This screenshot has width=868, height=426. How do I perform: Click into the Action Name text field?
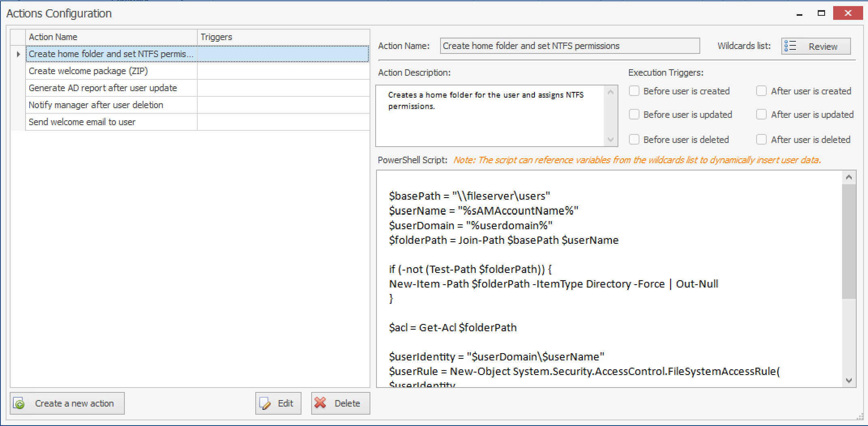569,46
